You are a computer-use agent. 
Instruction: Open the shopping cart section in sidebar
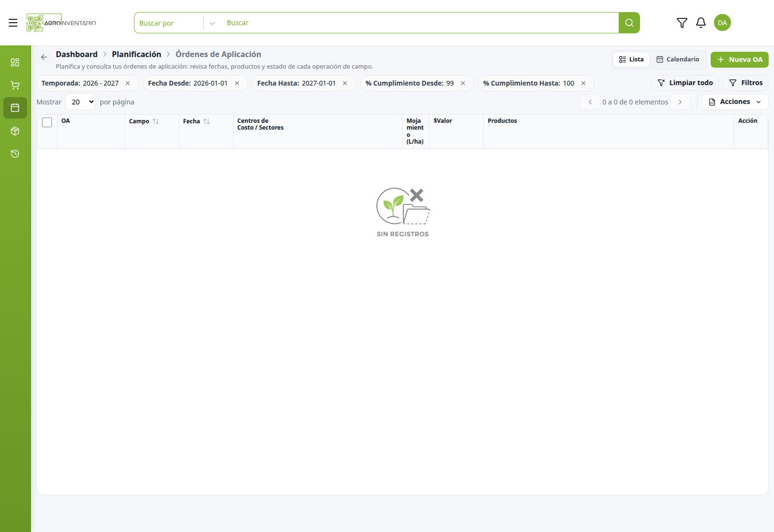point(15,85)
